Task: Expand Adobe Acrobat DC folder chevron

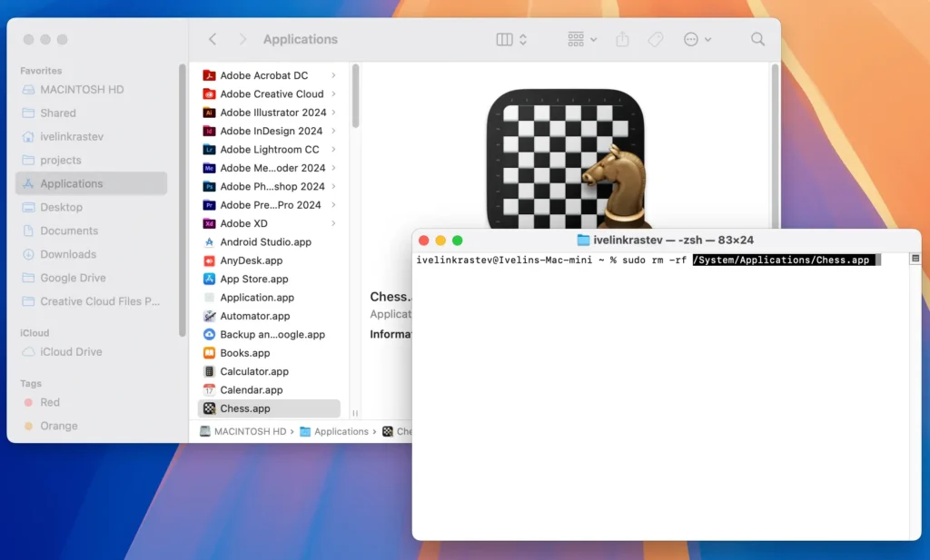Action: (333, 75)
